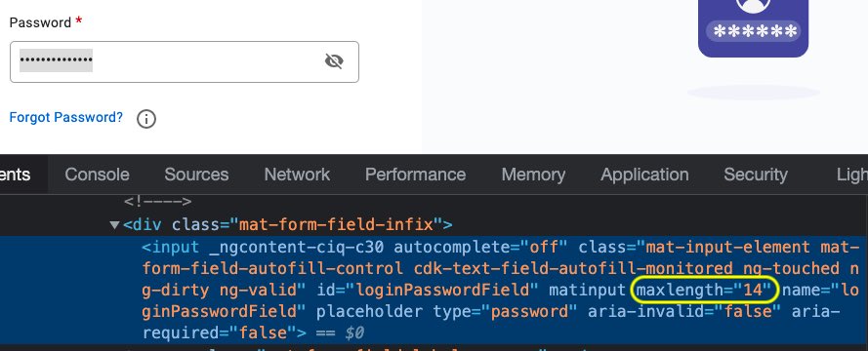
Task: Open the Performance tab
Action: (x=415, y=175)
